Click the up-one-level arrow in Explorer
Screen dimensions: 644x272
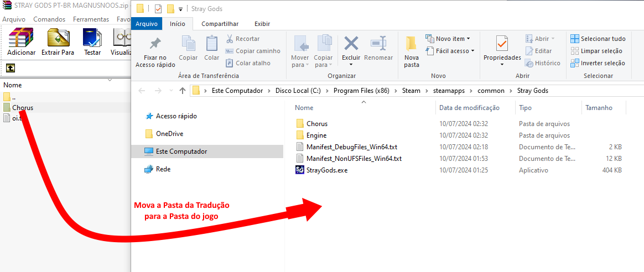[183, 91]
